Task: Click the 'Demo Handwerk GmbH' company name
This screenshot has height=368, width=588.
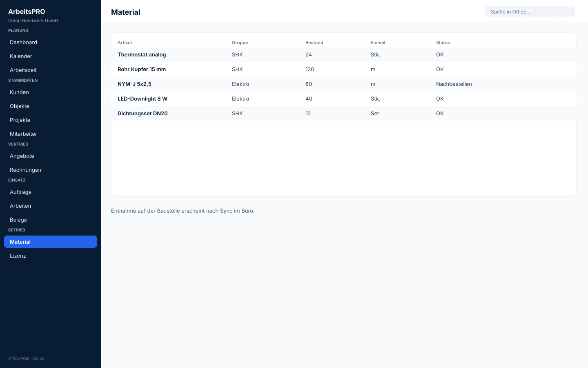Action: [x=33, y=20]
